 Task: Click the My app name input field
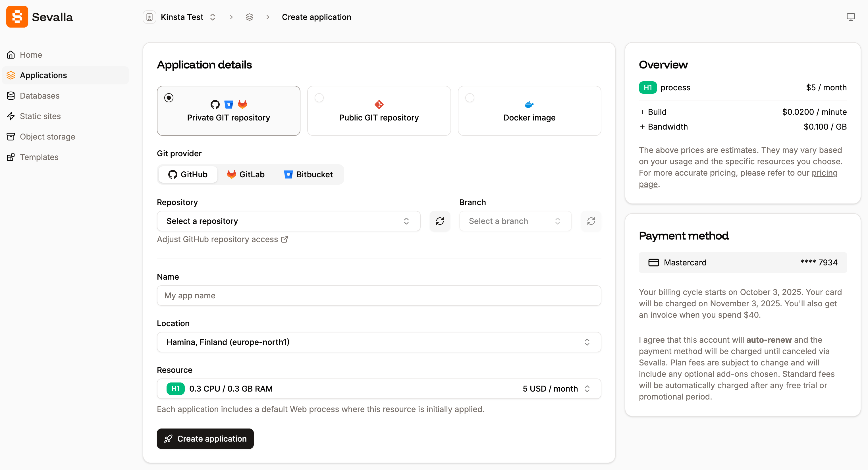[x=378, y=296]
